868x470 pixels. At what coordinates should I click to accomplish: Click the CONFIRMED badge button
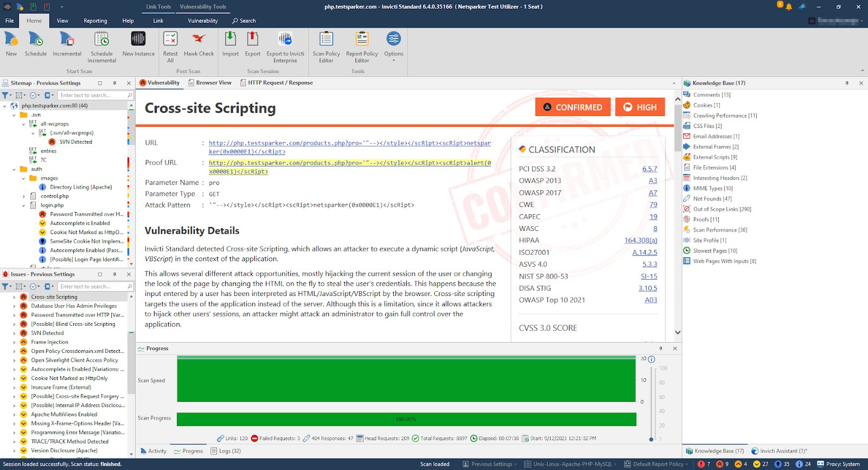point(573,107)
